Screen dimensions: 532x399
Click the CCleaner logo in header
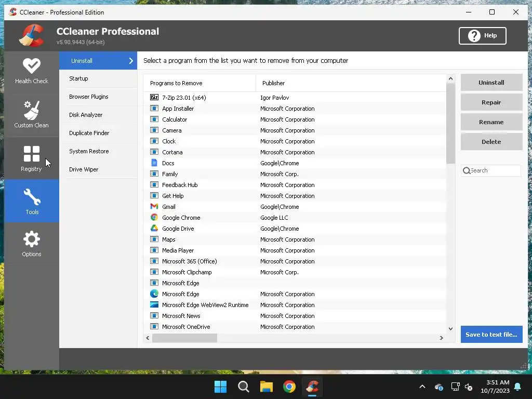[31, 35]
